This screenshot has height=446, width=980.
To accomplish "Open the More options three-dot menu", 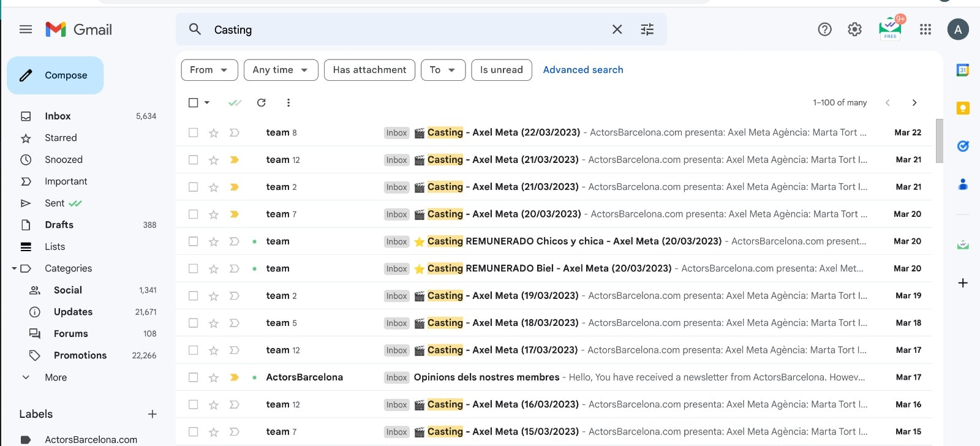I will pos(288,103).
